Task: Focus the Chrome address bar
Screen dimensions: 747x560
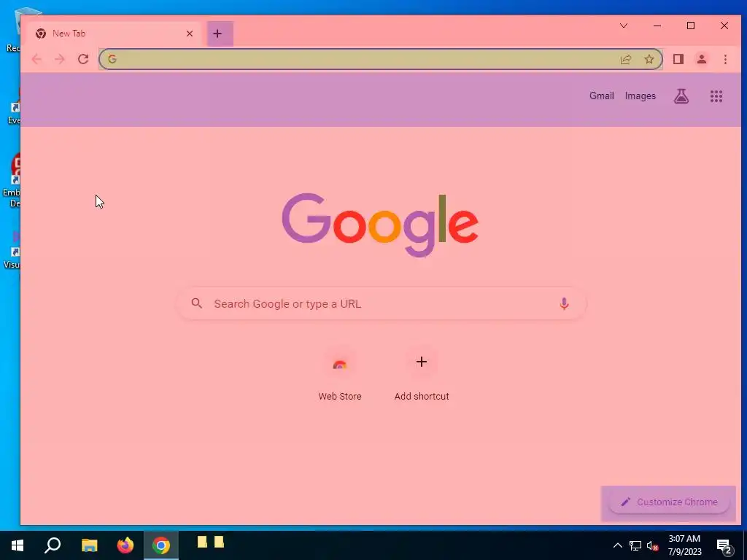Action: (x=380, y=59)
